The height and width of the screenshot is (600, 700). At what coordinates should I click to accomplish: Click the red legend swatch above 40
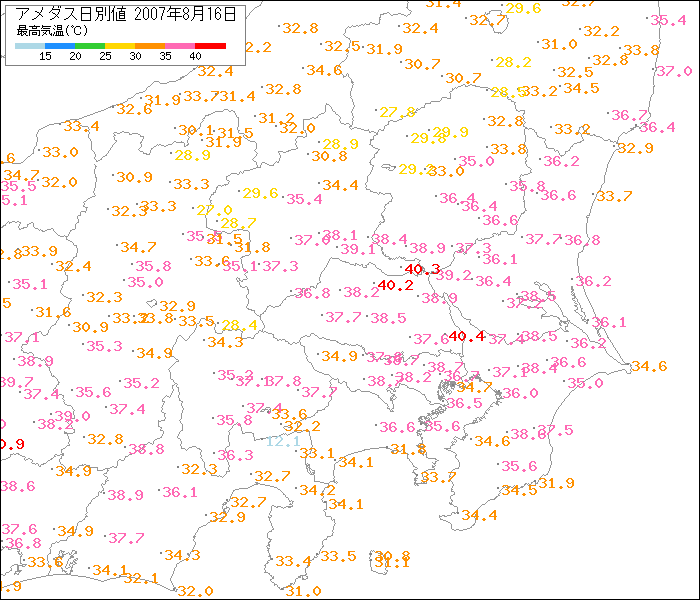210,45
